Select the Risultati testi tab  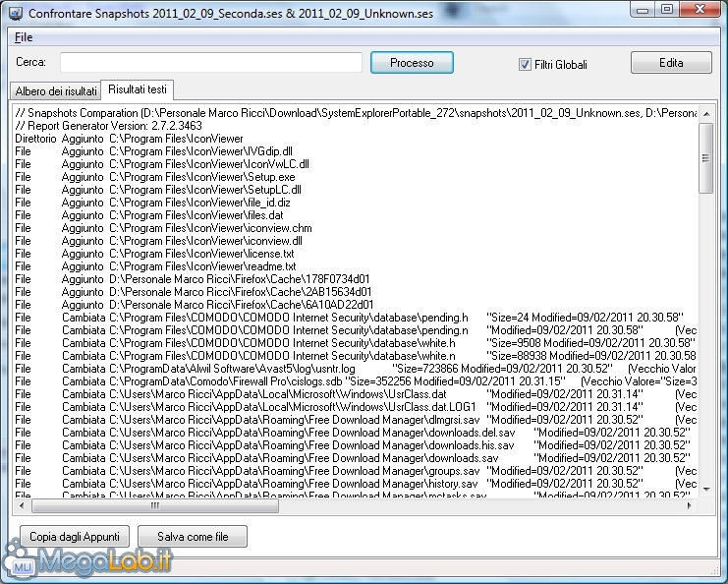138,89
